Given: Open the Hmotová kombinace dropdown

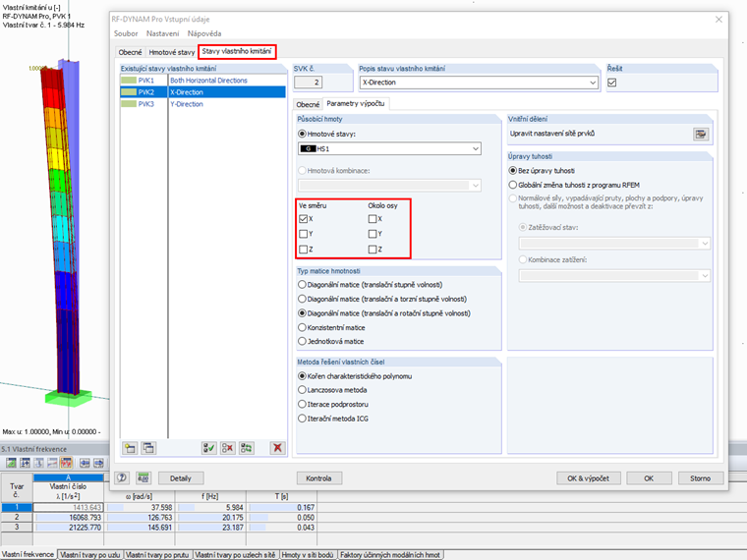Looking at the screenshot, I should coord(475,186).
